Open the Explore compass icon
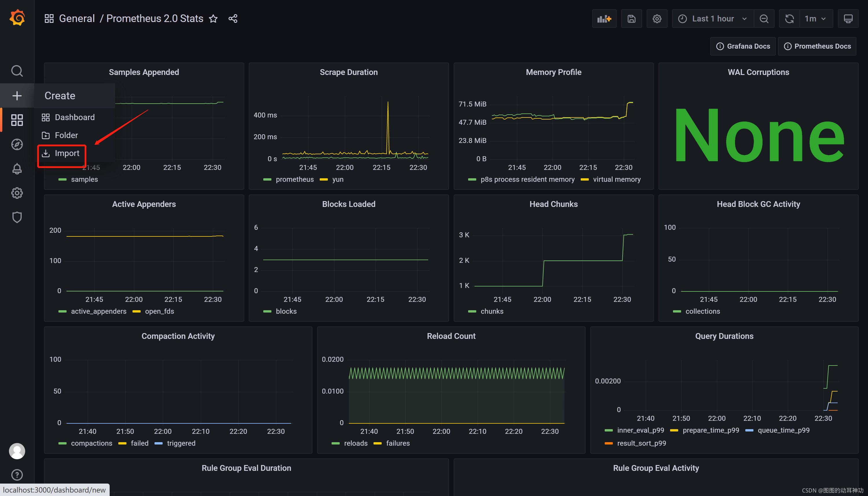The width and height of the screenshot is (868, 496). (17, 144)
